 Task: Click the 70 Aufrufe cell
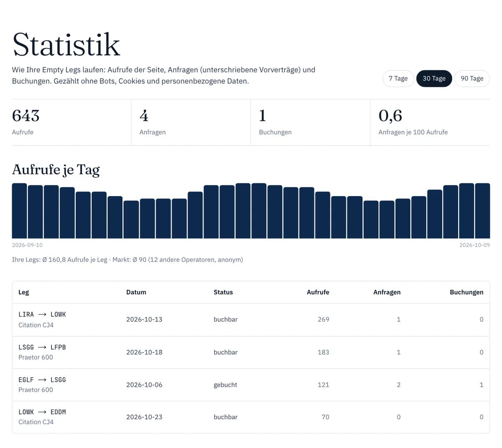325,417
